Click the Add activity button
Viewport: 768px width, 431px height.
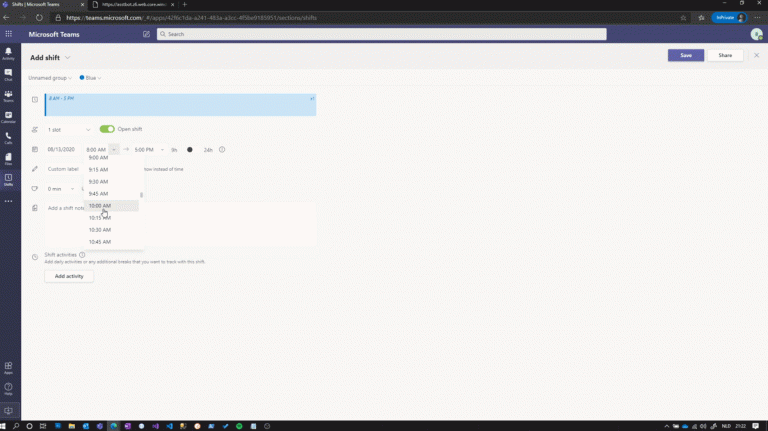coord(69,276)
